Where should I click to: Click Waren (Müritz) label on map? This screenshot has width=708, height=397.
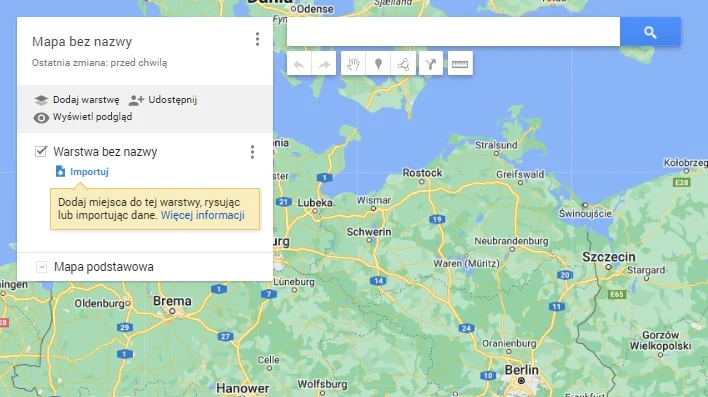click(466, 263)
